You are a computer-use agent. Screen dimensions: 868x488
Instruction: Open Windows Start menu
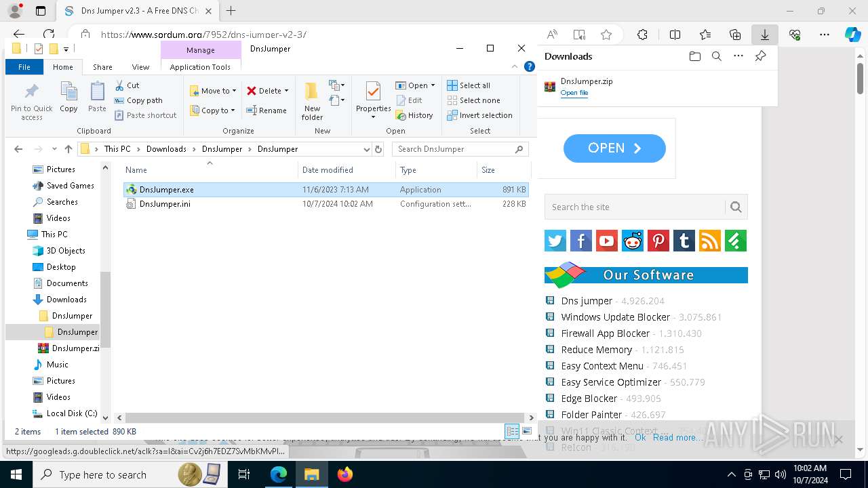pyautogui.click(x=16, y=474)
